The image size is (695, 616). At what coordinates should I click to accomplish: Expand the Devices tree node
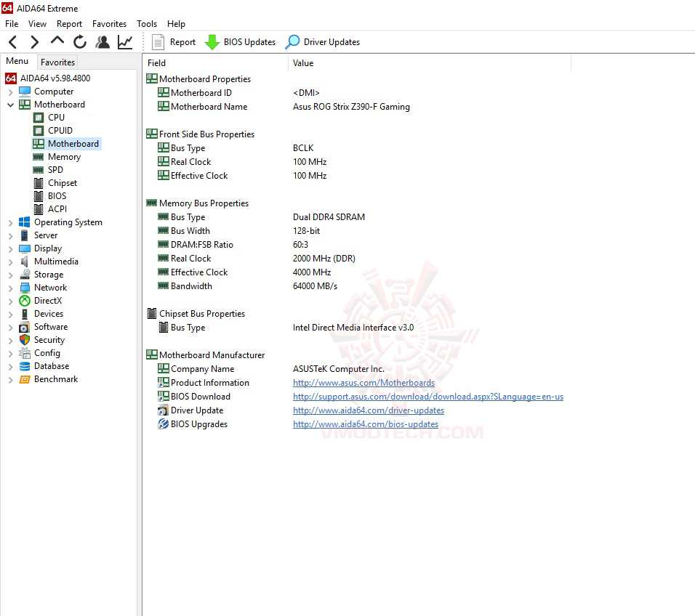10,315
